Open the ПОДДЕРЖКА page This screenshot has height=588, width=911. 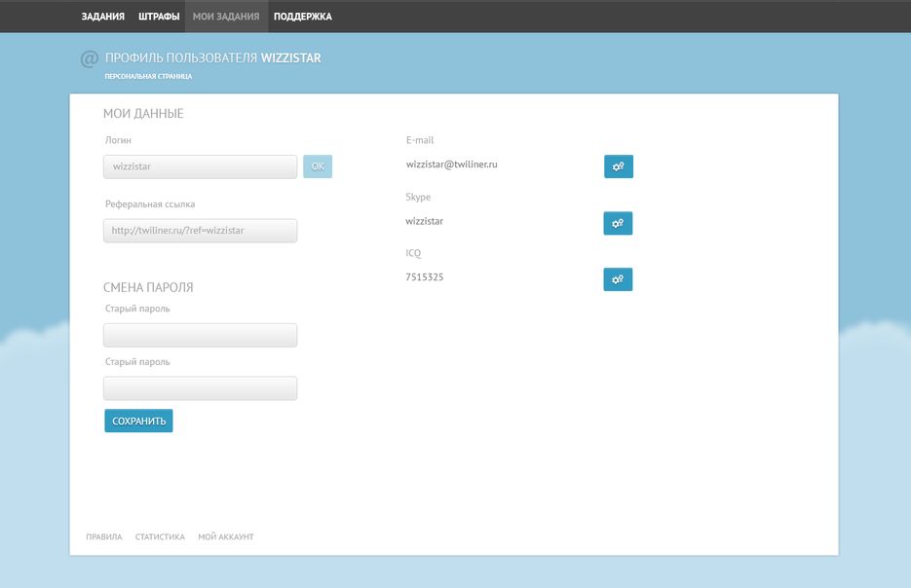tap(302, 17)
